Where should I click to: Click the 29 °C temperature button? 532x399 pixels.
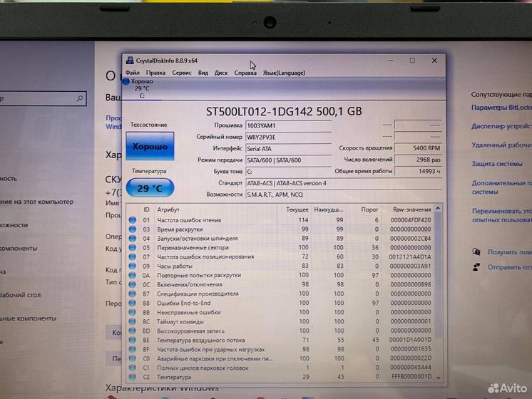(x=150, y=188)
